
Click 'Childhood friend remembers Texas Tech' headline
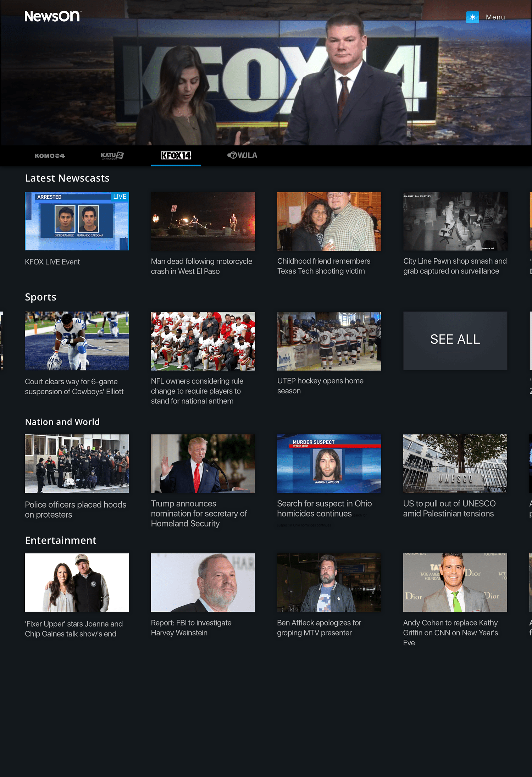coord(323,266)
